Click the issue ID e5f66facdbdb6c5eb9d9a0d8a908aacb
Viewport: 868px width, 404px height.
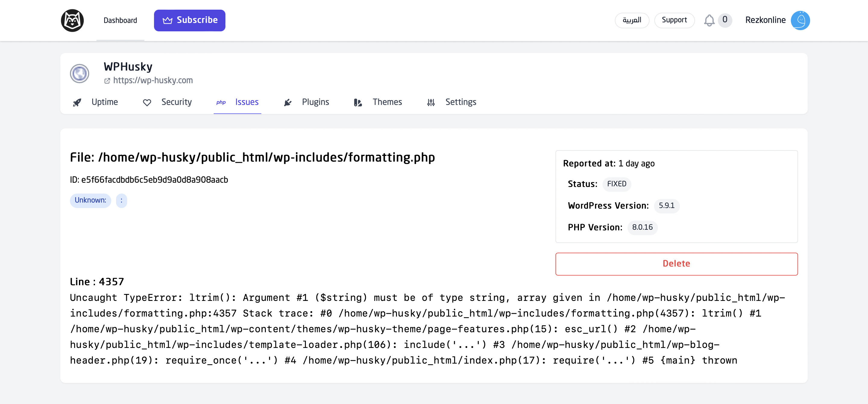tap(149, 180)
